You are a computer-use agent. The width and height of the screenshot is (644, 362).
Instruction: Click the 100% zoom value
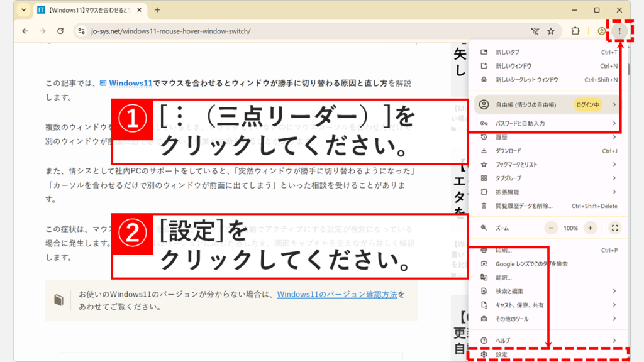(x=570, y=228)
